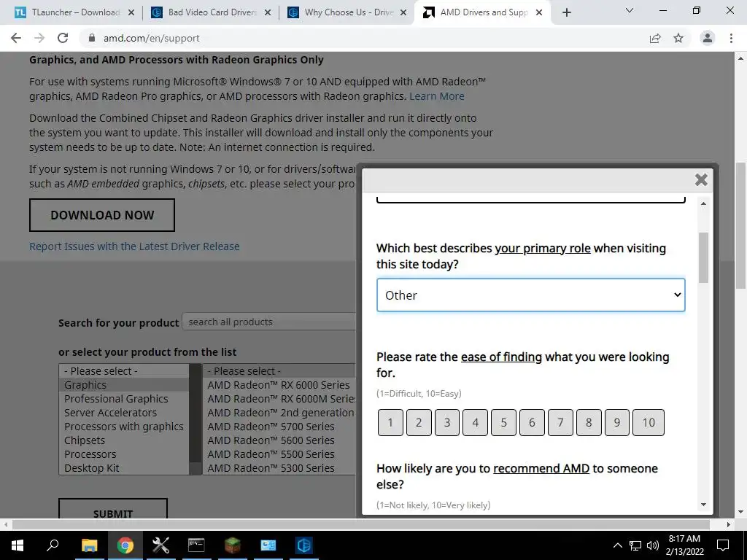This screenshot has height=560, width=747.
Task: Pick Desktop Kit in the list
Action: [124, 467]
